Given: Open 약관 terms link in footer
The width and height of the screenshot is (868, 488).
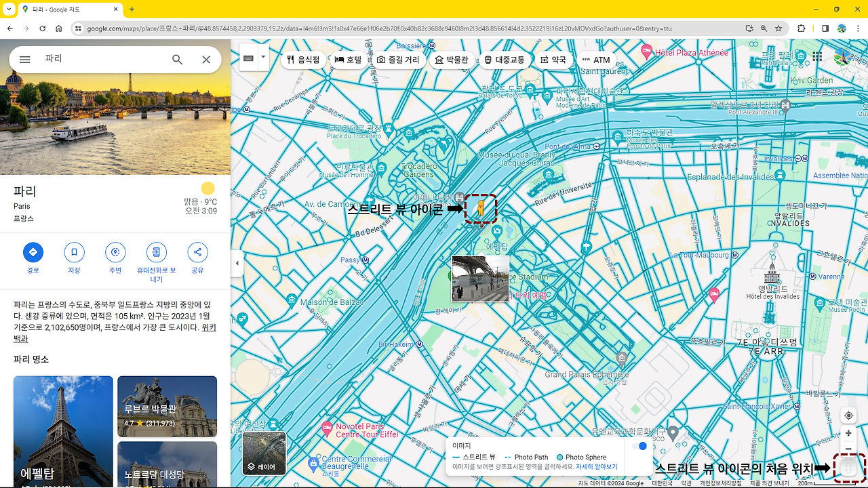Looking at the screenshot, I should point(687,483).
